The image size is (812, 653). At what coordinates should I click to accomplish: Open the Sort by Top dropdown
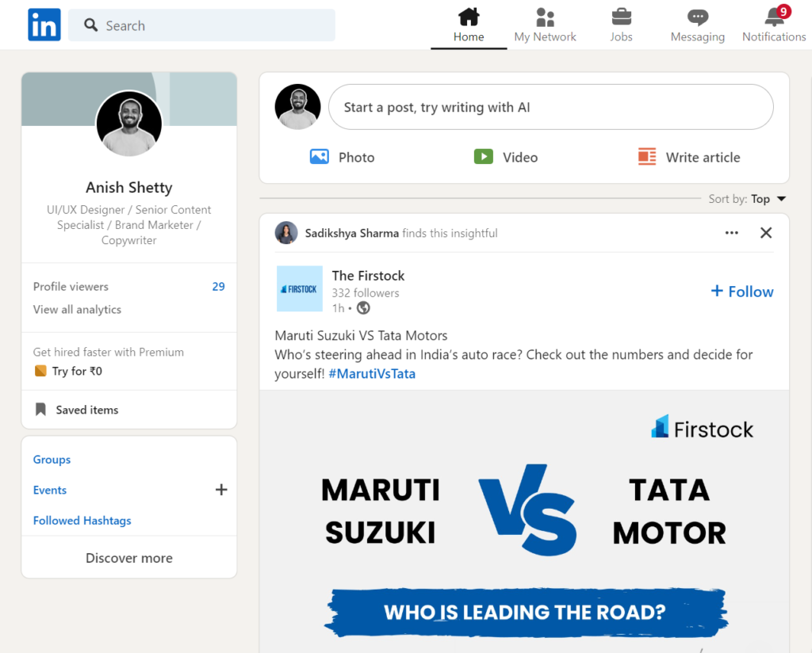(747, 199)
